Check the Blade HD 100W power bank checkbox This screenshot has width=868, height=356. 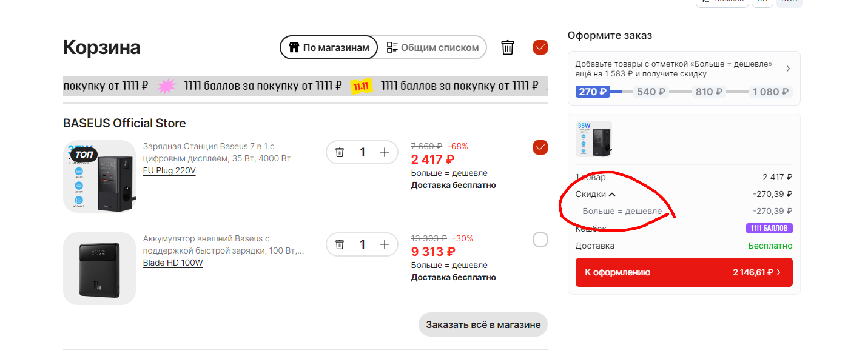point(540,240)
